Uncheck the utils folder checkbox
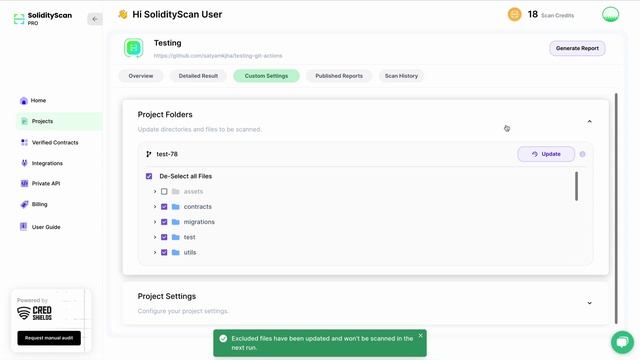 (x=164, y=253)
